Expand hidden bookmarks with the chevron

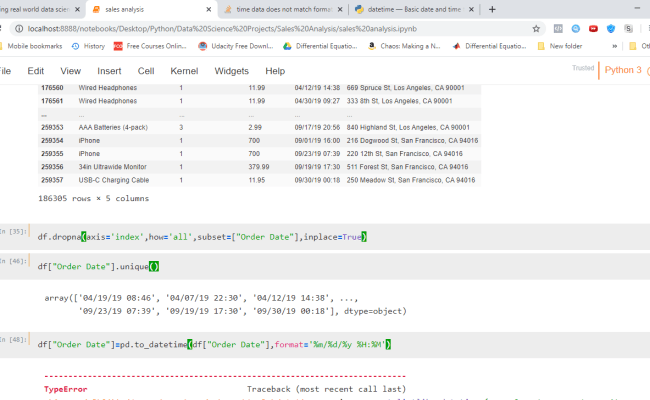click(614, 46)
